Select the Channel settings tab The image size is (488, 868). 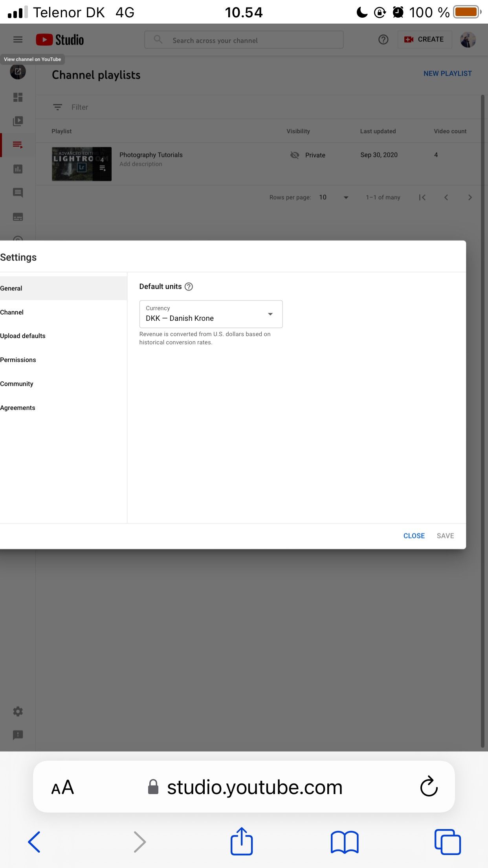pyautogui.click(x=63, y=312)
